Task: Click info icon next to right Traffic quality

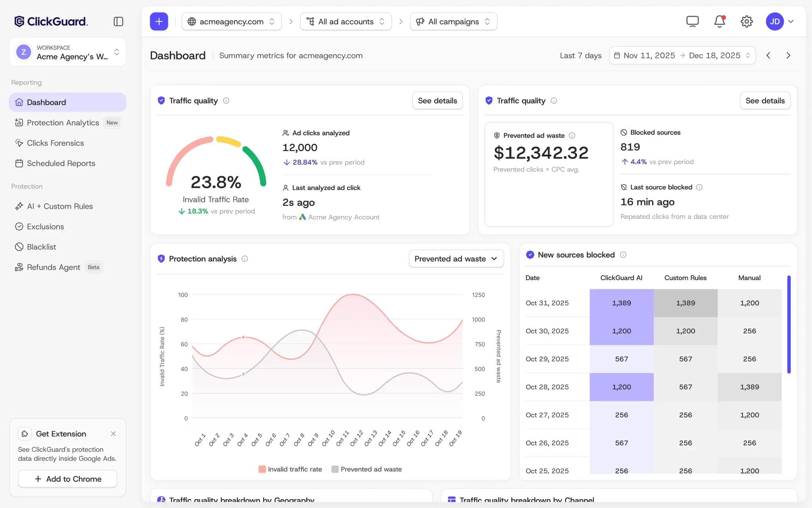Action: point(554,100)
